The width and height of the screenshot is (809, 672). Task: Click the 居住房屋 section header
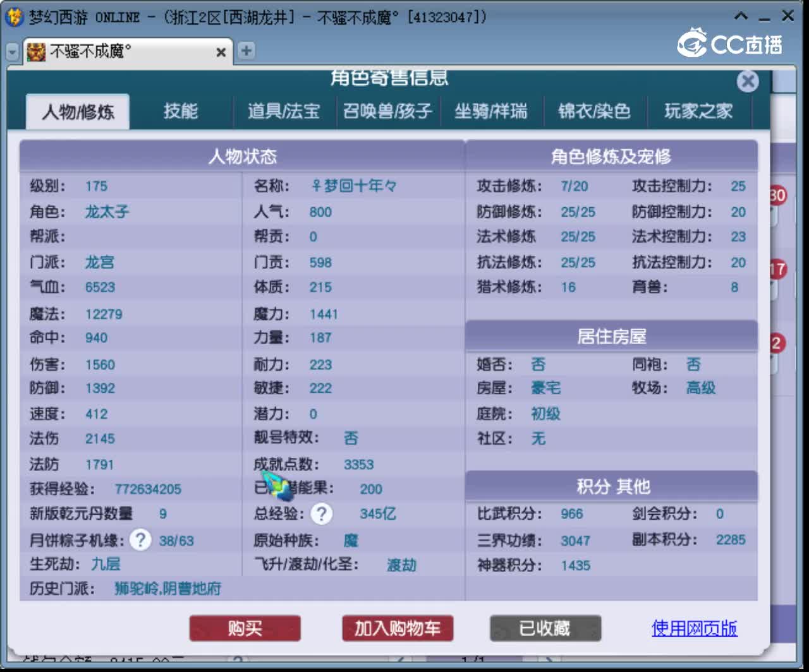611,336
